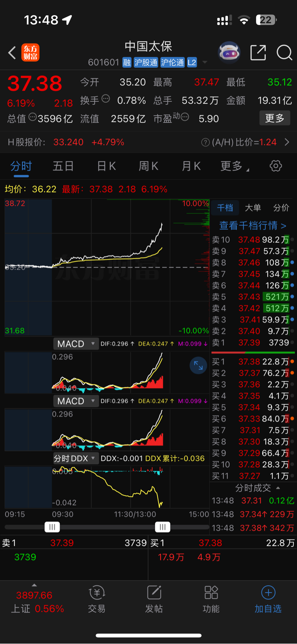The height and width of the screenshot is (644, 297).
Task: Select the 卖10 37.48 order row
Action: [x=253, y=240]
